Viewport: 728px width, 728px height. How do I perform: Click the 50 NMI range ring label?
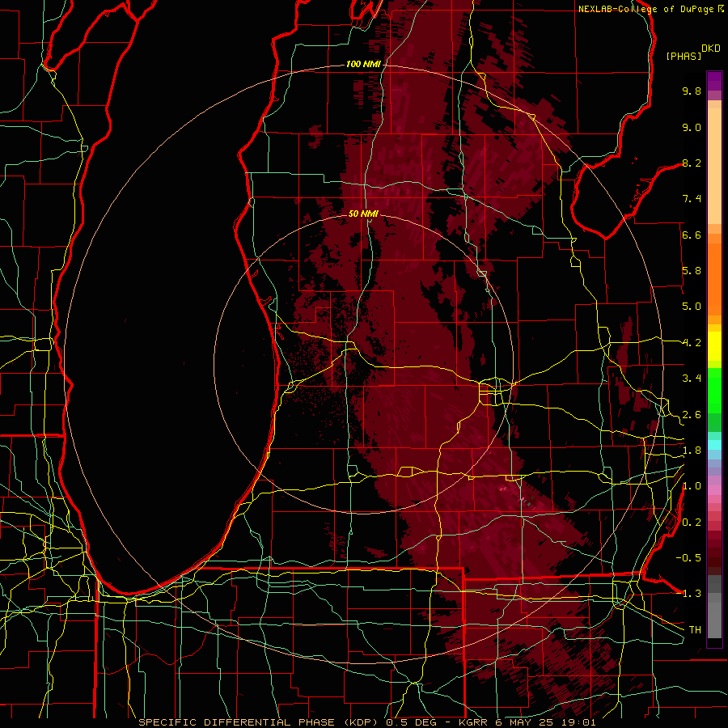(x=363, y=214)
